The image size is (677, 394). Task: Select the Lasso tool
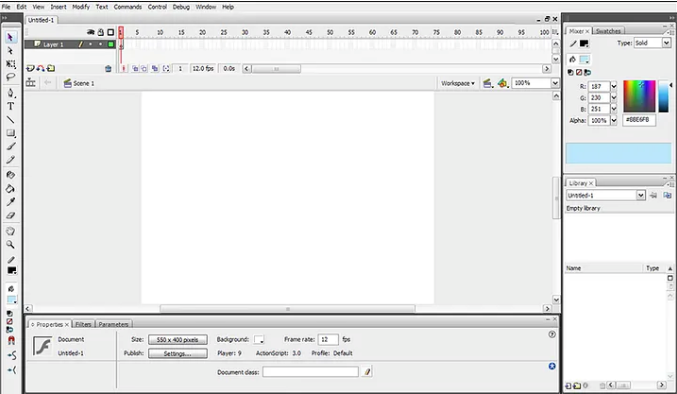pos(10,77)
